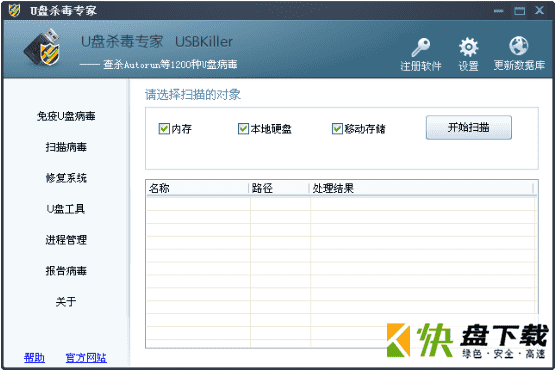Maximize the U盘杀毒专家 window
The height and width of the screenshot is (371, 556).
tap(519, 11)
